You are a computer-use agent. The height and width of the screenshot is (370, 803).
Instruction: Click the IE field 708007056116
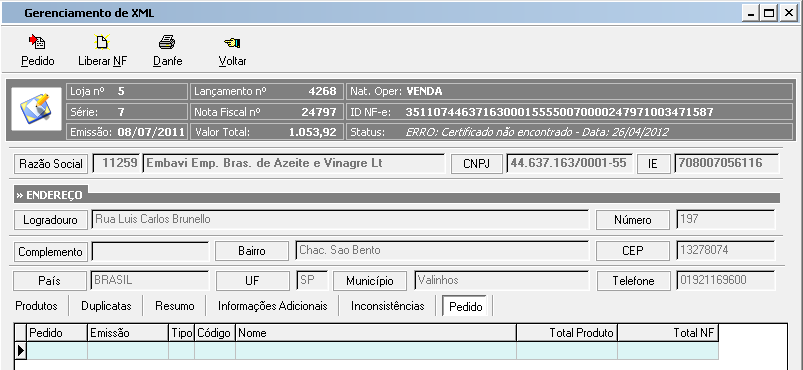coord(726,163)
